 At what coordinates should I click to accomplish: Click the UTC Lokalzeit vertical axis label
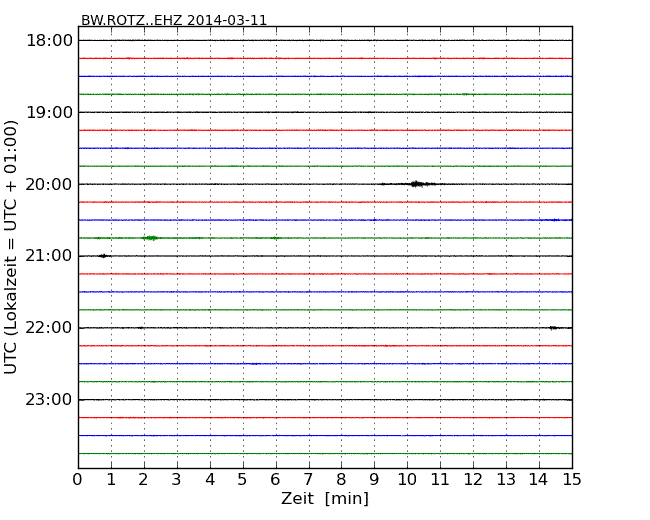[10, 247]
